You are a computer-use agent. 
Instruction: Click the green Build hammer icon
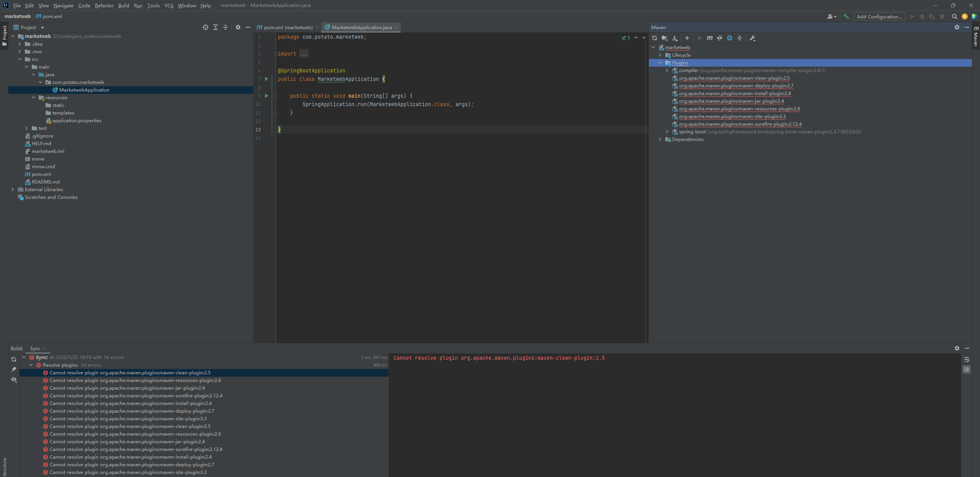(x=846, y=16)
